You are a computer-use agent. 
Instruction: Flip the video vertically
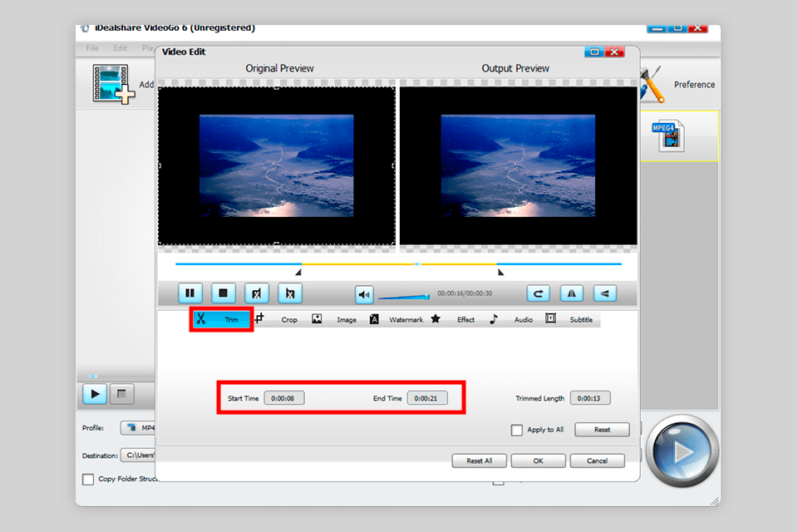click(604, 293)
